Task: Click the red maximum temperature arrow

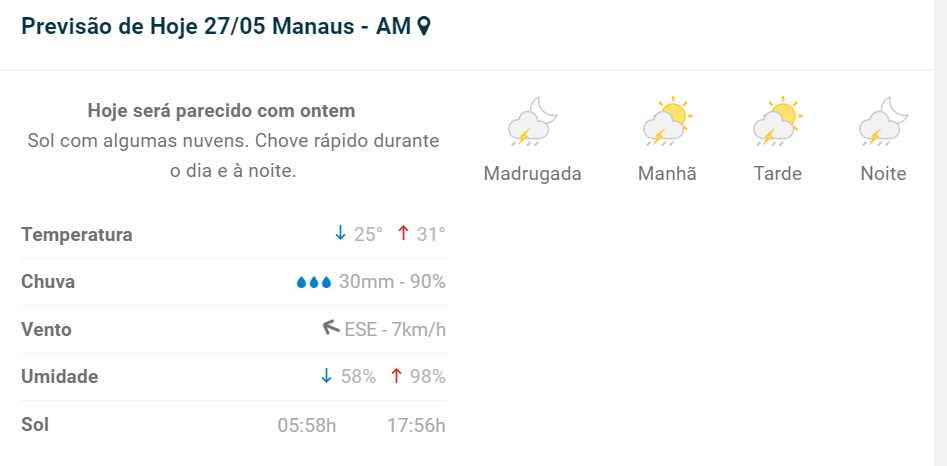Action: [403, 233]
